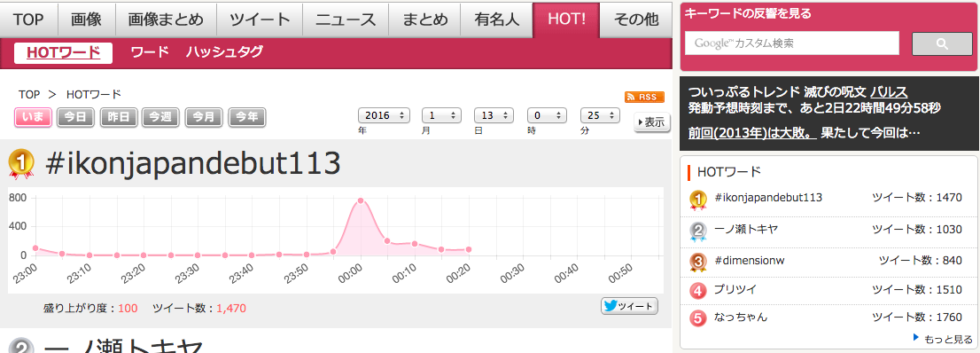Open #ikonjapandebut113 link in sidebar
This screenshot has width=980, height=353.
click(x=767, y=198)
